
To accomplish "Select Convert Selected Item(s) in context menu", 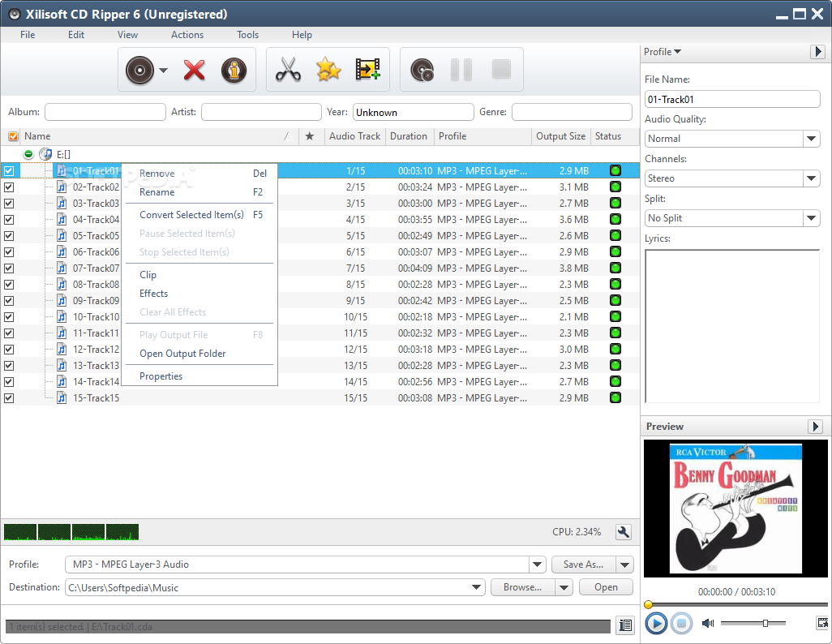I will [x=191, y=214].
